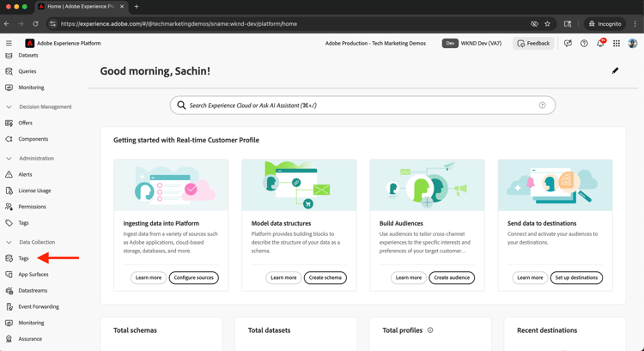644x351 pixels.
Task: Open License Usage in sidebar
Action: 34,191
